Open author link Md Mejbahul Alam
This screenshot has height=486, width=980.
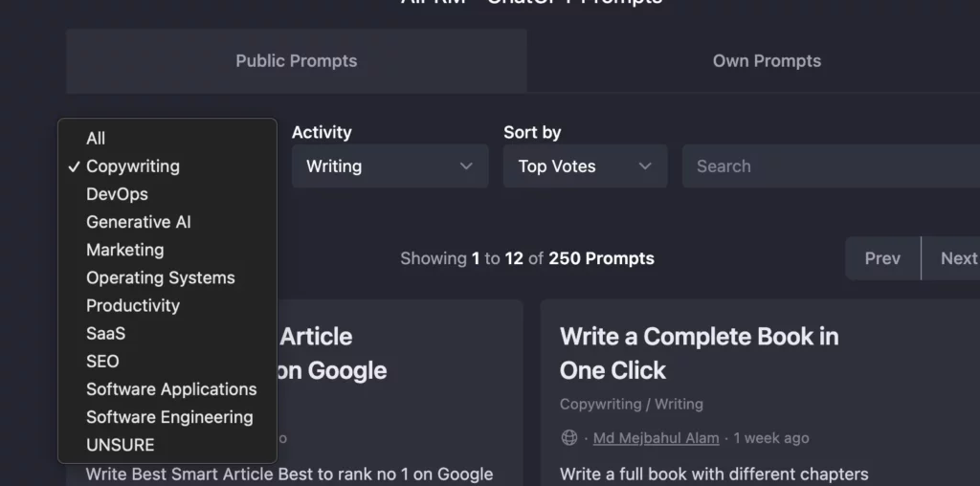[656, 438]
